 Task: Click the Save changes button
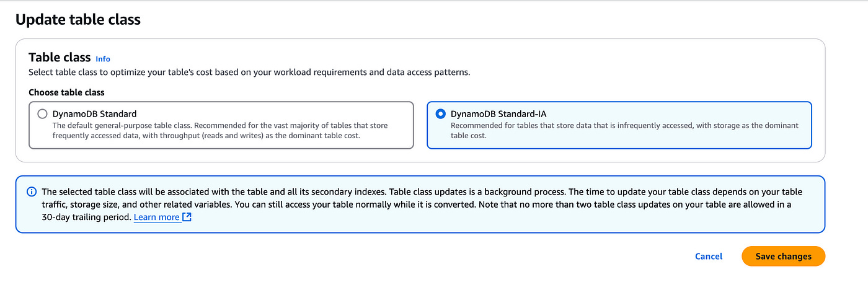tap(783, 256)
